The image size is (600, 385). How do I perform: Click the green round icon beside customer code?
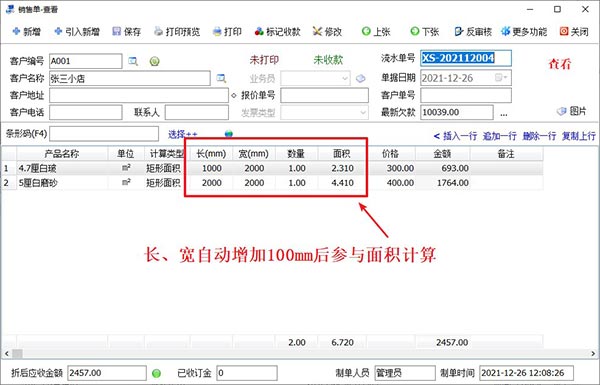tap(155, 61)
